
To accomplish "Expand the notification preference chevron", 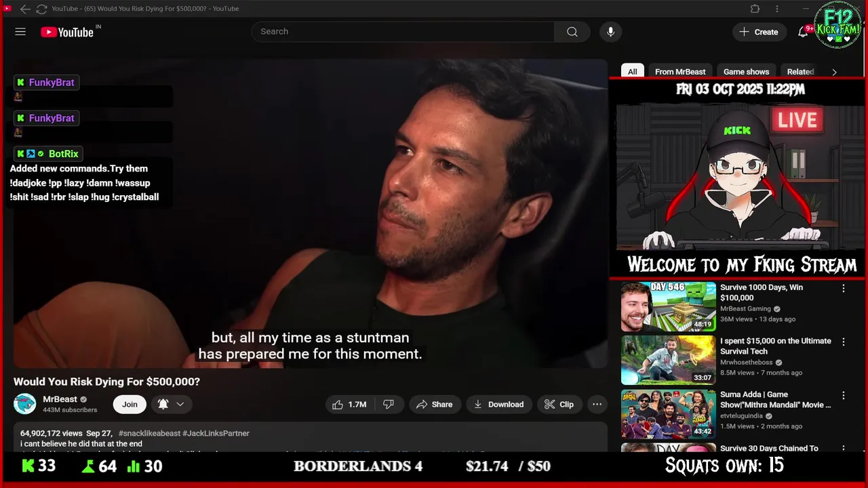I will point(180,404).
